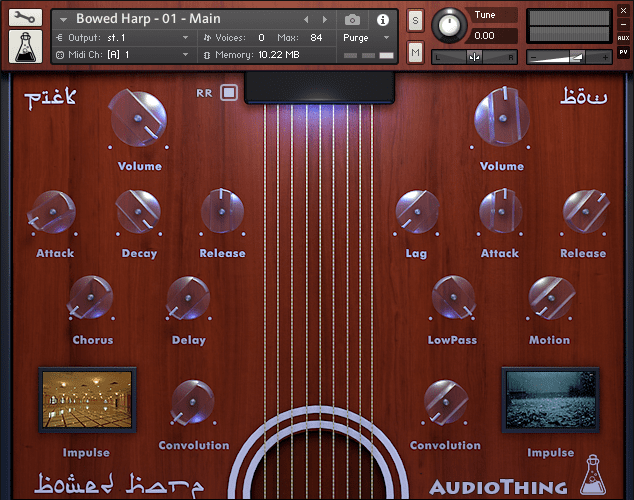Open the Output st. 1 dropdown
This screenshot has height=500, width=634.
click(x=186, y=38)
